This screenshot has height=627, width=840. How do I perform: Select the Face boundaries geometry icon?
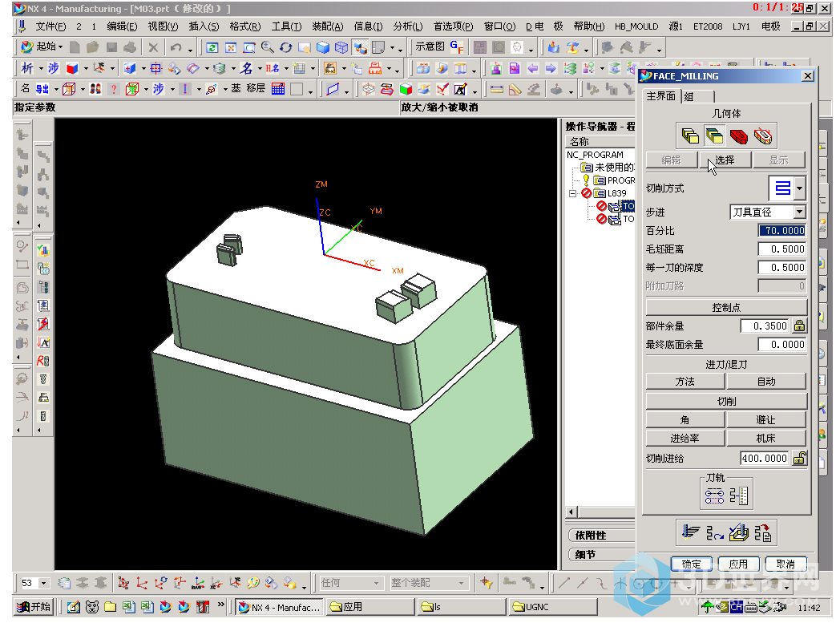pos(714,136)
